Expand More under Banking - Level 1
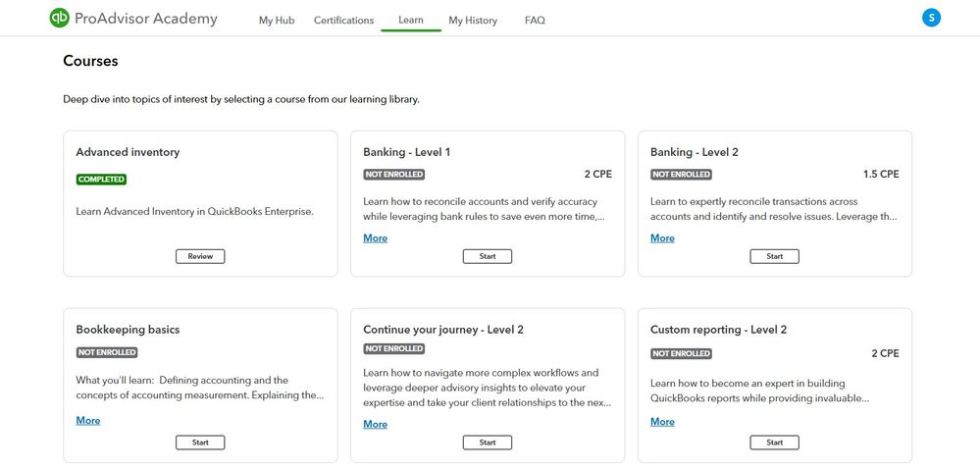The image size is (980, 470). click(375, 238)
